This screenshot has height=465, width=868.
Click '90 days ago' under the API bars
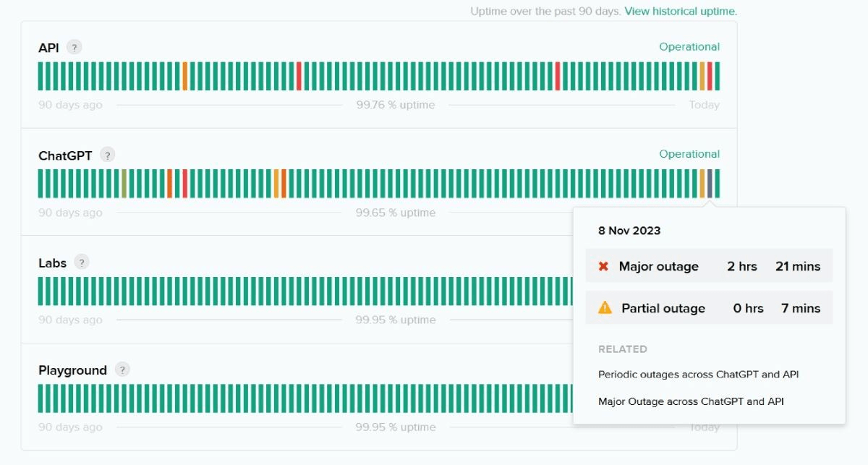click(70, 105)
